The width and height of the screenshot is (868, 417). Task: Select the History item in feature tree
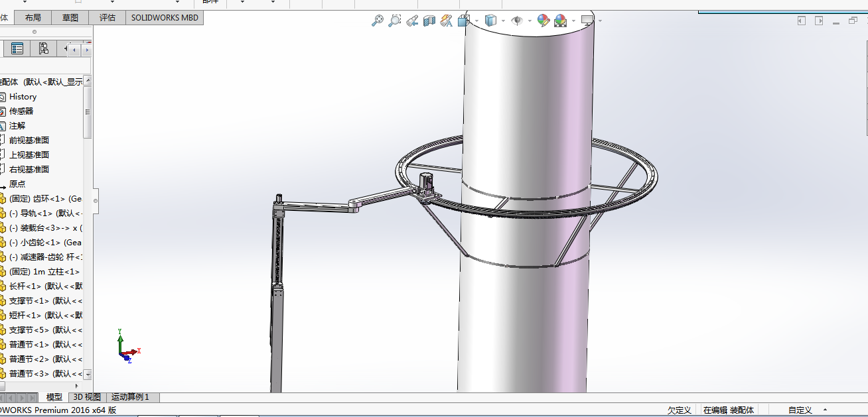click(x=23, y=97)
